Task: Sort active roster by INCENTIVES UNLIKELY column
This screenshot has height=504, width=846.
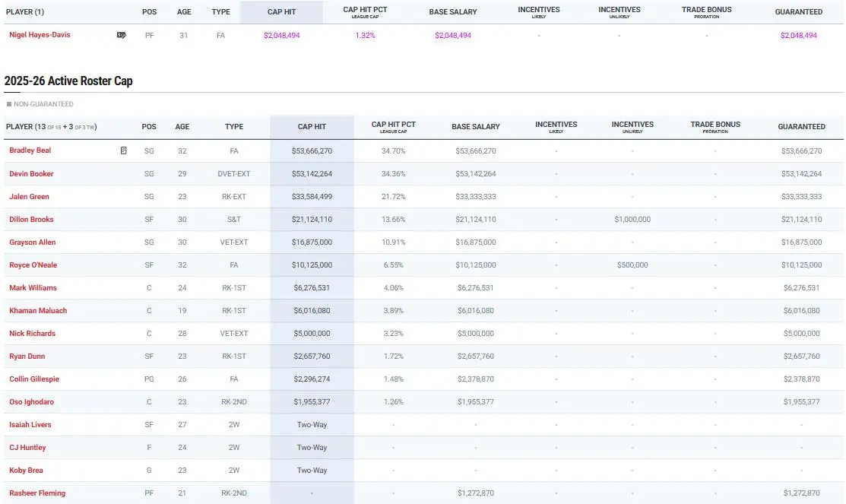Action: 632,127
